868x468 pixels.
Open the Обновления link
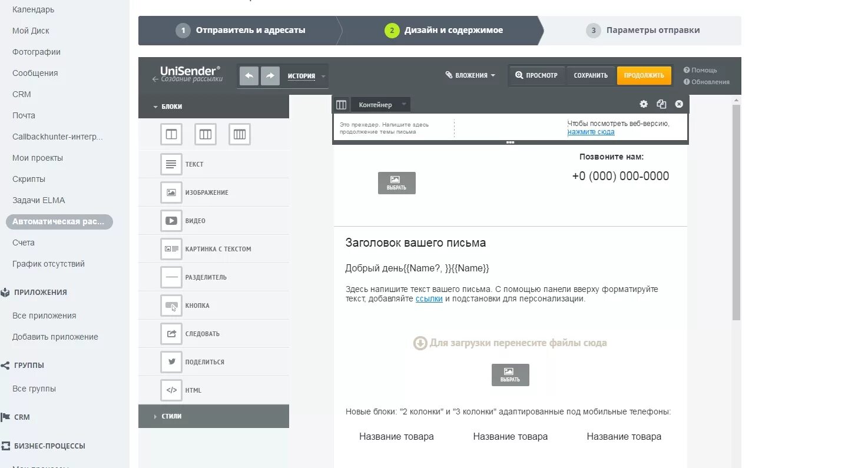coord(707,82)
